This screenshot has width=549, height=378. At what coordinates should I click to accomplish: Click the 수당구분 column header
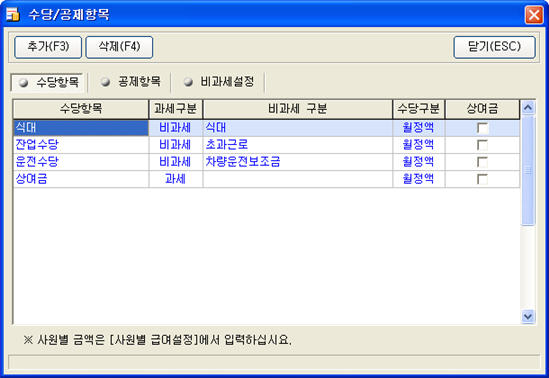tap(419, 109)
